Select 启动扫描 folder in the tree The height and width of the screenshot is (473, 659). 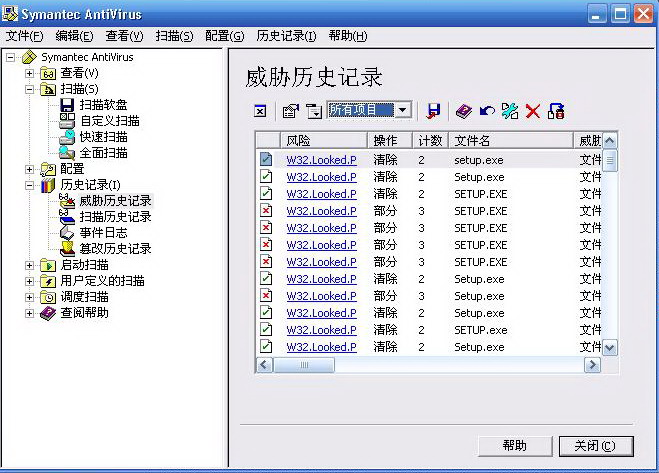84,265
